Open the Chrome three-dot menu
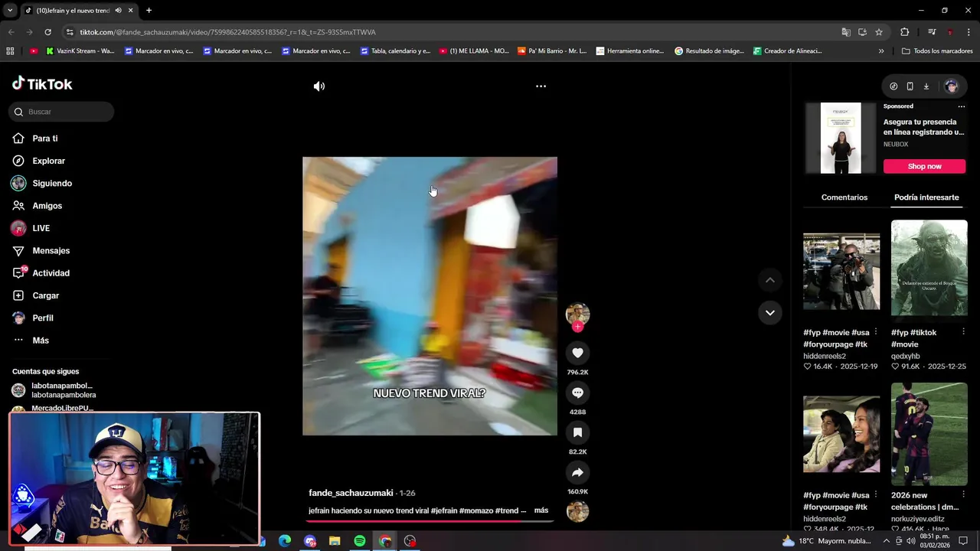The height and width of the screenshot is (551, 980). (969, 32)
